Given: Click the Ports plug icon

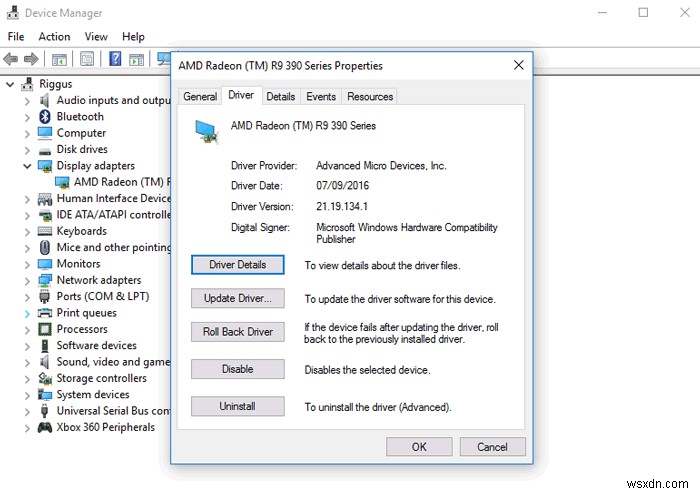Looking at the screenshot, I should click(45, 296).
